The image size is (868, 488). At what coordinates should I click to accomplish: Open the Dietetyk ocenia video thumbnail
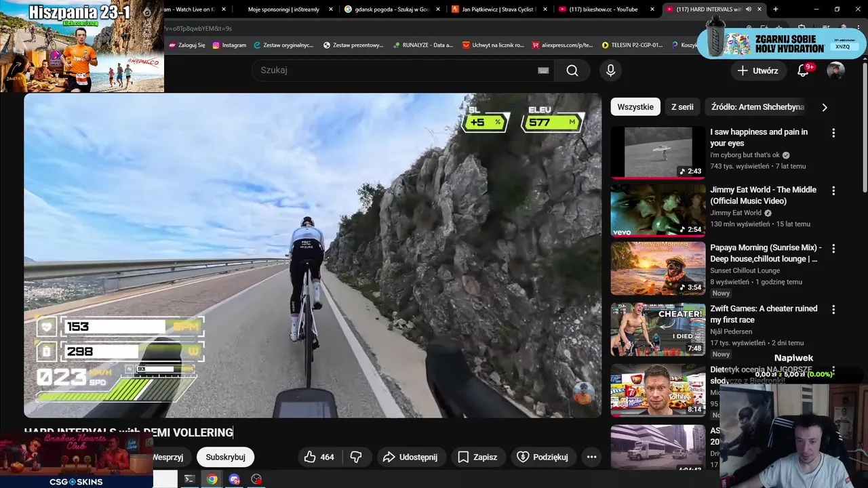click(x=658, y=390)
